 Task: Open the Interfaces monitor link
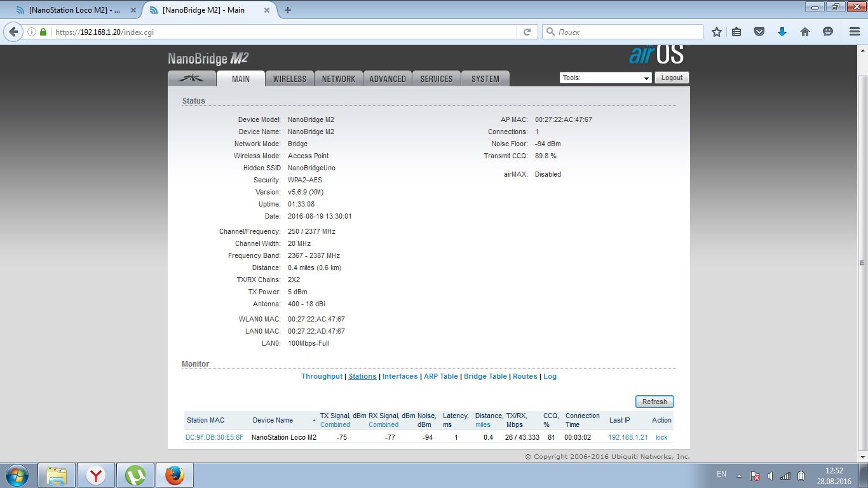400,376
